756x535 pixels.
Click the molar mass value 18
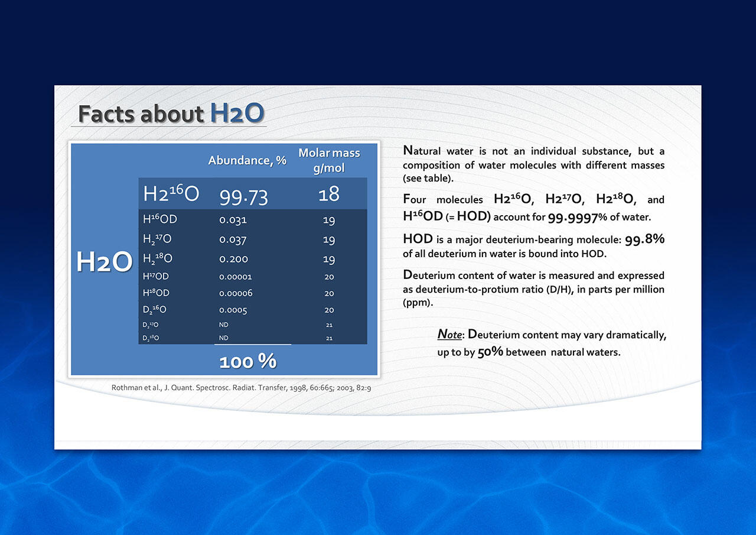click(x=329, y=194)
